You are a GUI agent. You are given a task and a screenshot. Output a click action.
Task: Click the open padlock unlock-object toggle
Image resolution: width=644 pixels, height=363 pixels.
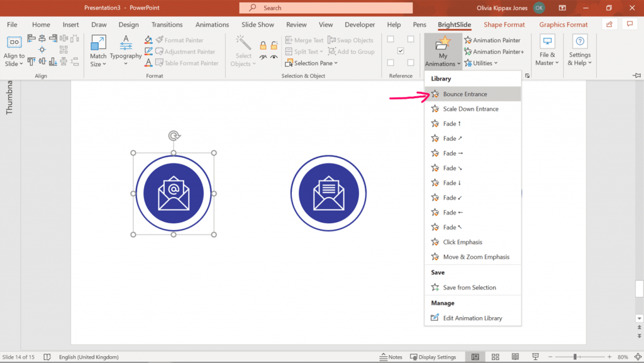pos(274,45)
